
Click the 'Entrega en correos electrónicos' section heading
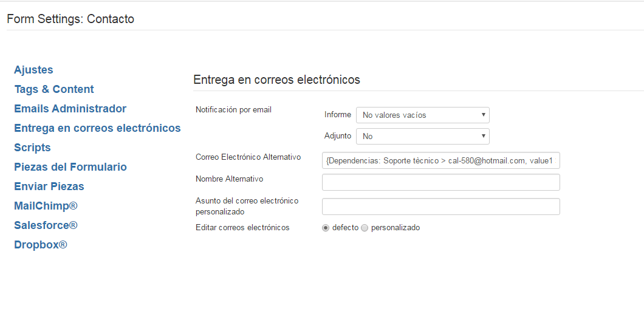click(x=276, y=79)
